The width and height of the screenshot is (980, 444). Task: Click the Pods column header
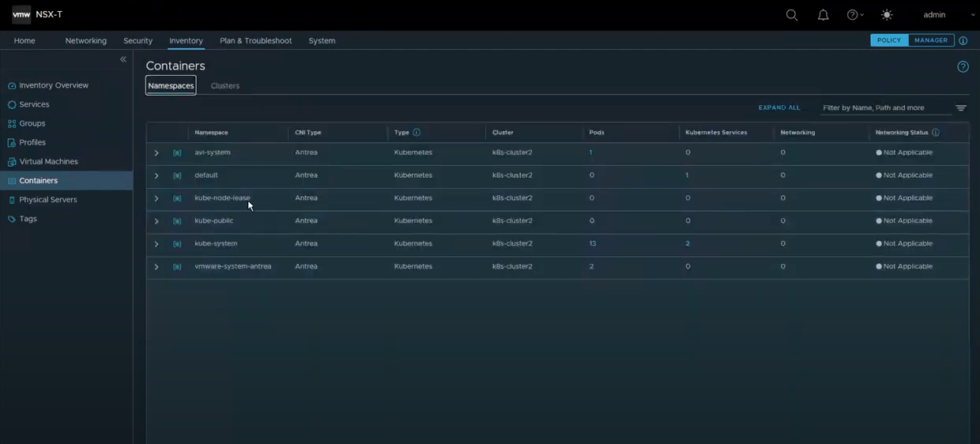point(597,133)
